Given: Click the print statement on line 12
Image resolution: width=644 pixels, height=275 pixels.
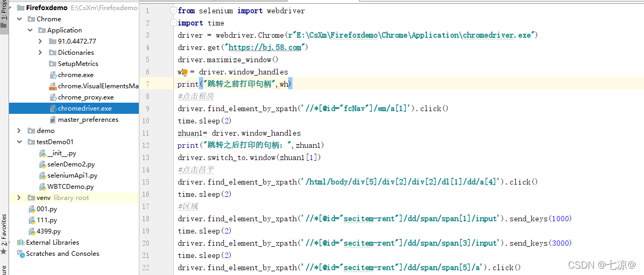Looking at the screenshot, I should pyautogui.click(x=251, y=145).
